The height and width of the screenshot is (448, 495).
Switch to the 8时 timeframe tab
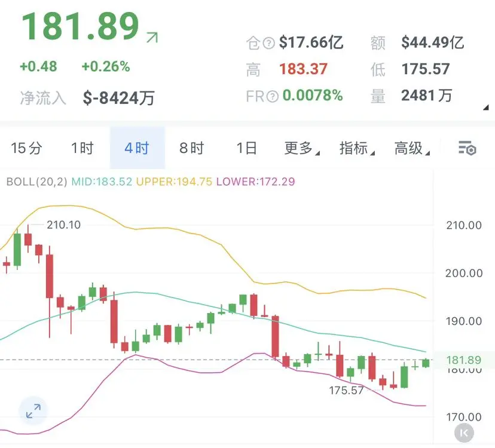point(192,148)
